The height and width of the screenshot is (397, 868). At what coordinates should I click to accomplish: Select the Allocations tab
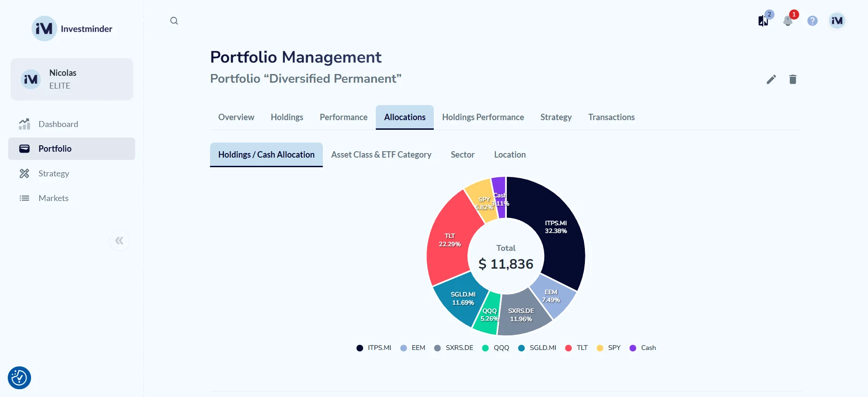click(405, 117)
